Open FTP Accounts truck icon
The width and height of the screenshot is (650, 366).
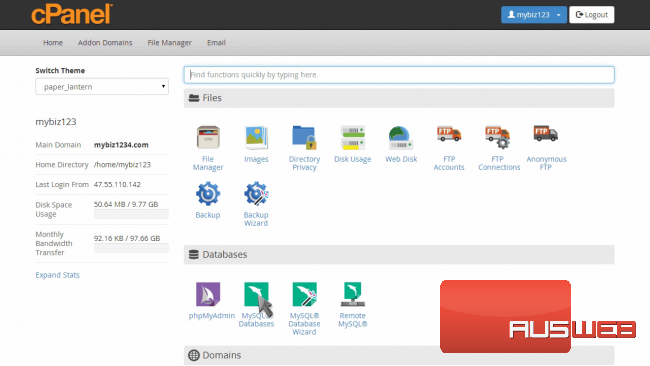(449, 134)
